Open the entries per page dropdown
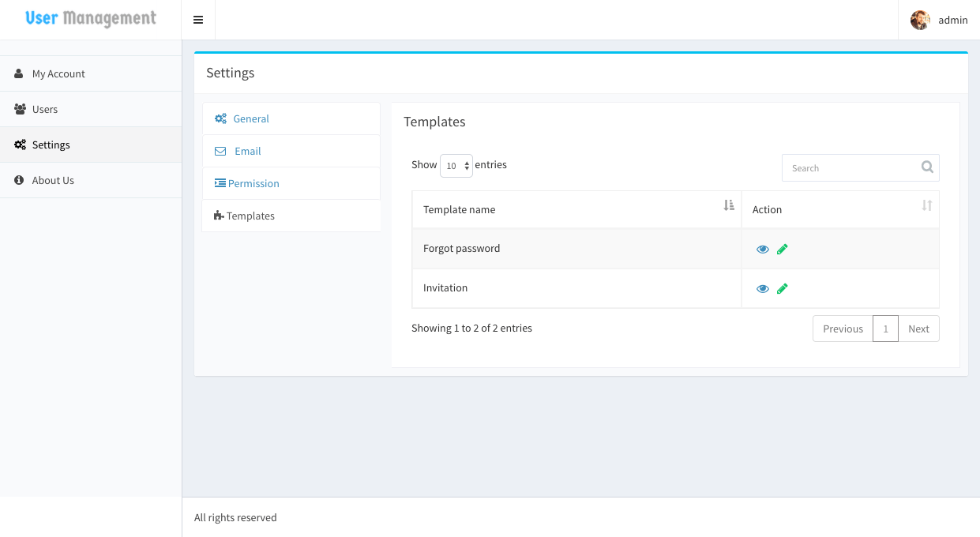Viewport: 980px width, 537px height. [456, 166]
